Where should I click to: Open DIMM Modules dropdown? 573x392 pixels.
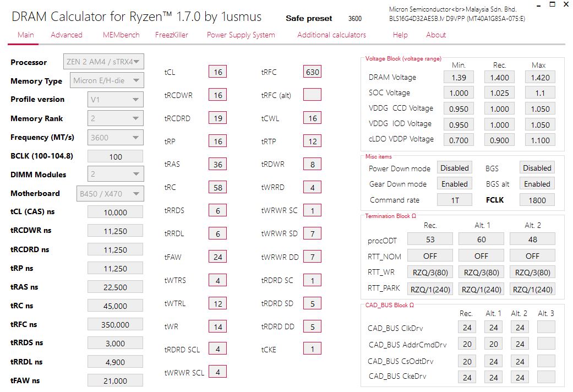(116, 174)
